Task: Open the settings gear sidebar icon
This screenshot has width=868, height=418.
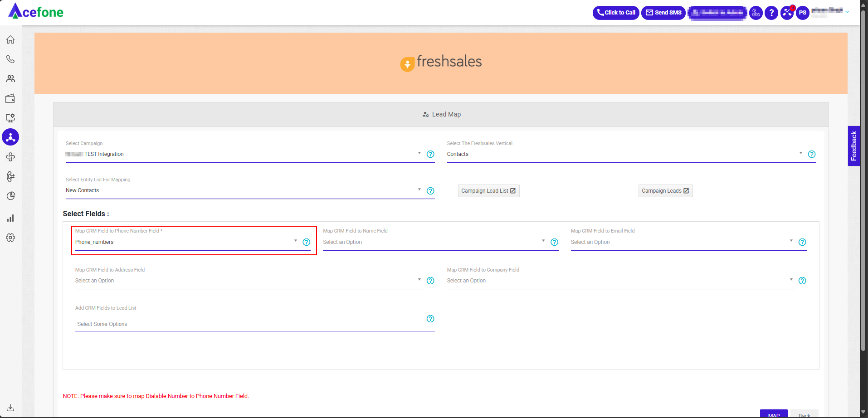Action: tap(10, 238)
